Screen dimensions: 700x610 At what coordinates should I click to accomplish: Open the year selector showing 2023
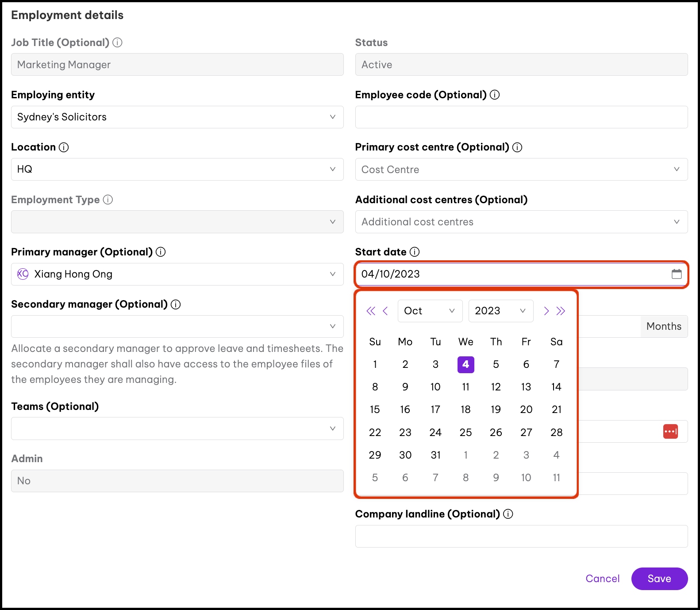click(x=500, y=311)
